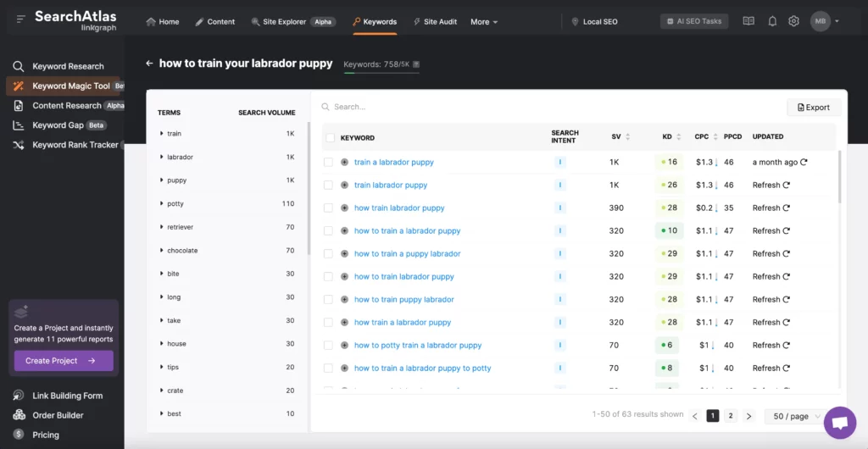Viewport: 868px width, 449px height.
Task: Expand the 'potty' term group
Action: click(x=161, y=204)
